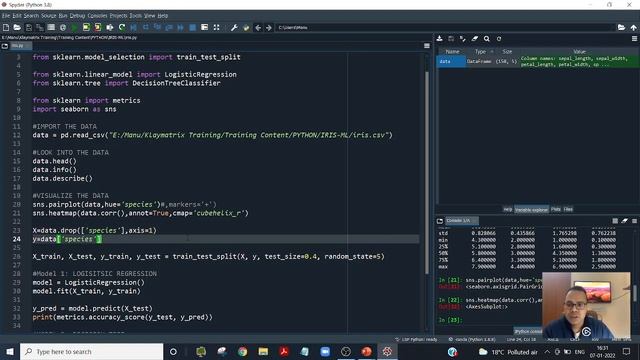Open editor pane options menu
This screenshot has height=360, width=640.
click(x=427, y=46)
